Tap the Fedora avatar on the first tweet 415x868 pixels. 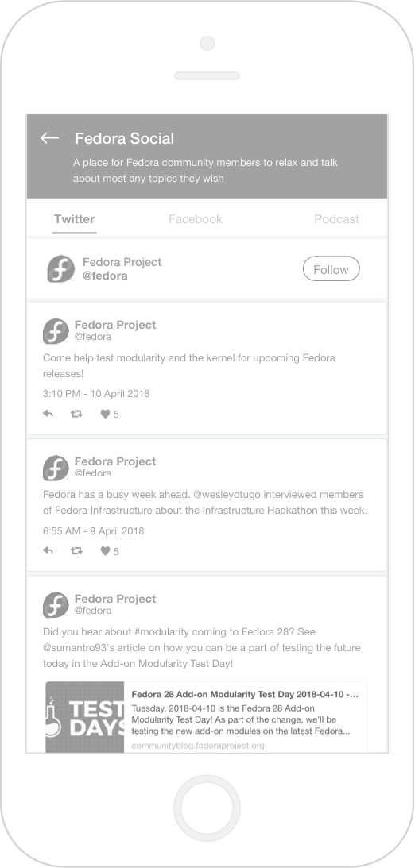pyautogui.click(x=56, y=331)
